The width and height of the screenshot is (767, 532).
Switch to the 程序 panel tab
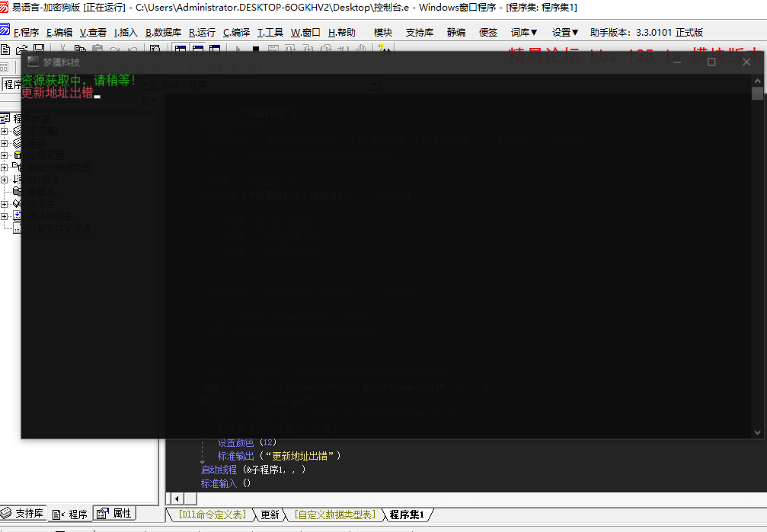[x=70, y=514]
